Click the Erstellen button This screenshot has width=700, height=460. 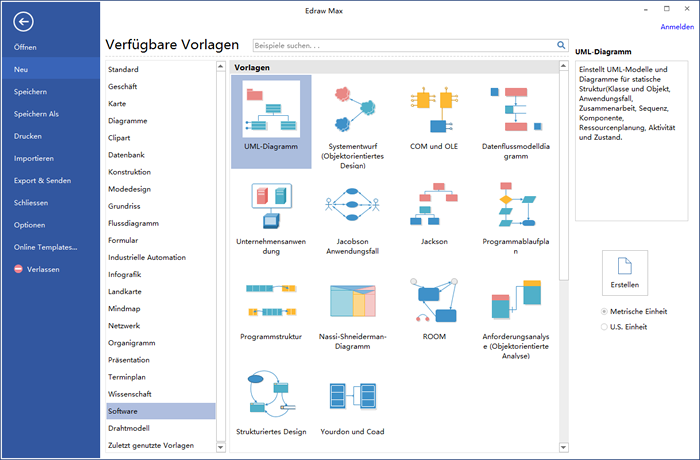point(624,273)
